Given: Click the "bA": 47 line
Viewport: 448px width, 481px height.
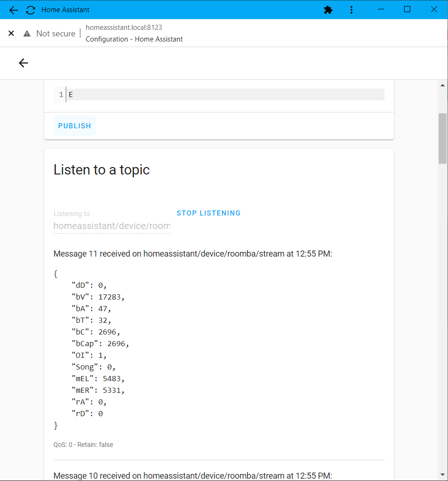Looking at the screenshot, I should pos(91,308).
